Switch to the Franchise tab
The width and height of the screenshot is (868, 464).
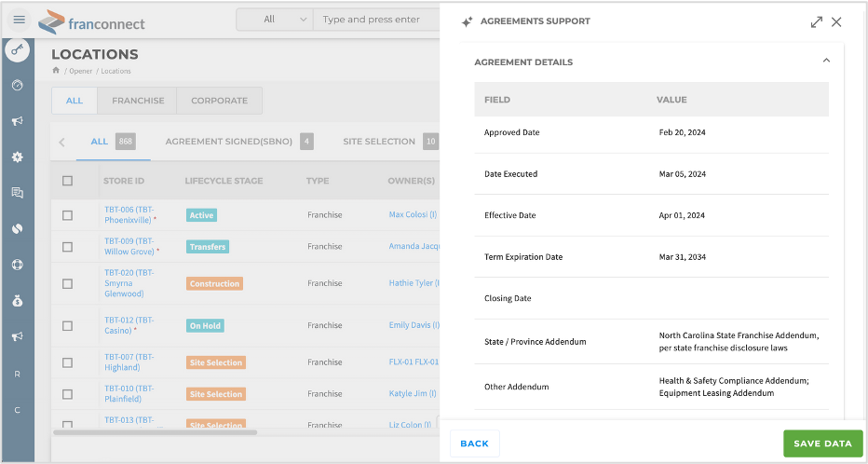click(x=138, y=101)
